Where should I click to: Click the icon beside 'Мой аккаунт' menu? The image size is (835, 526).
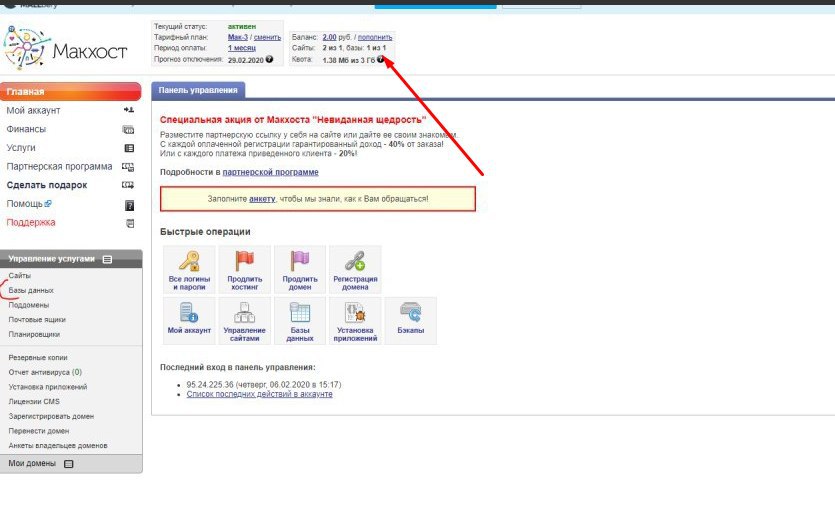pos(129,110)
